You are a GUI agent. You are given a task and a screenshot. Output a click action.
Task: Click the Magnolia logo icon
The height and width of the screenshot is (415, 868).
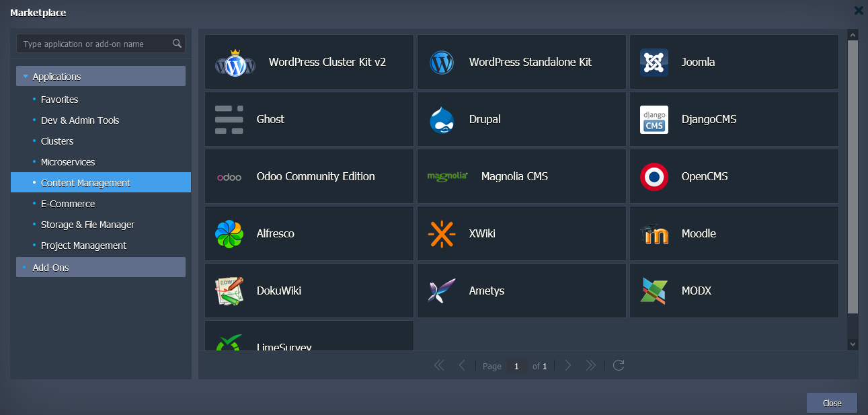pyautogui.click(x=448, y=176)
